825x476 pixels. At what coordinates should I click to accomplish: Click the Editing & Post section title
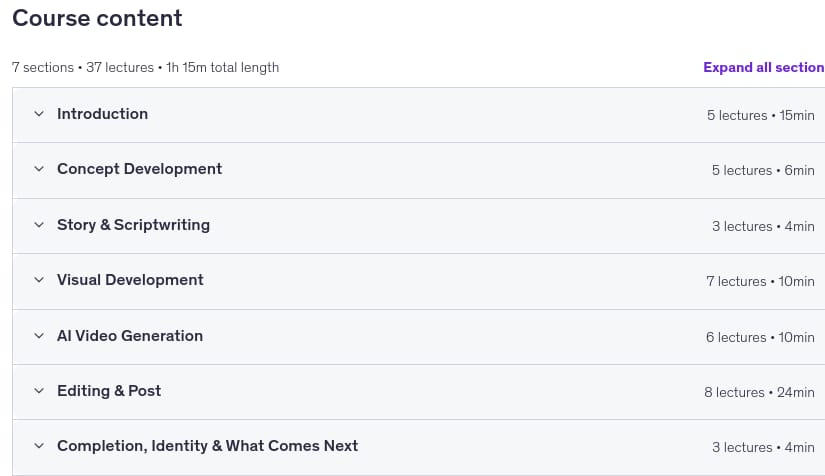(109, 391)
